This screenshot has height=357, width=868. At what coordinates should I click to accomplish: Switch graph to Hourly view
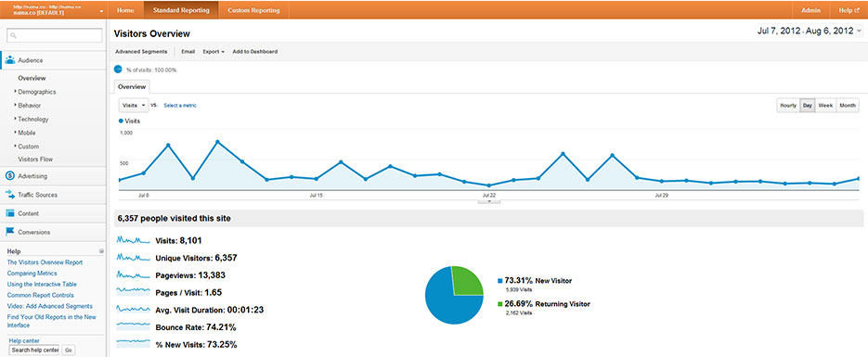788,105
